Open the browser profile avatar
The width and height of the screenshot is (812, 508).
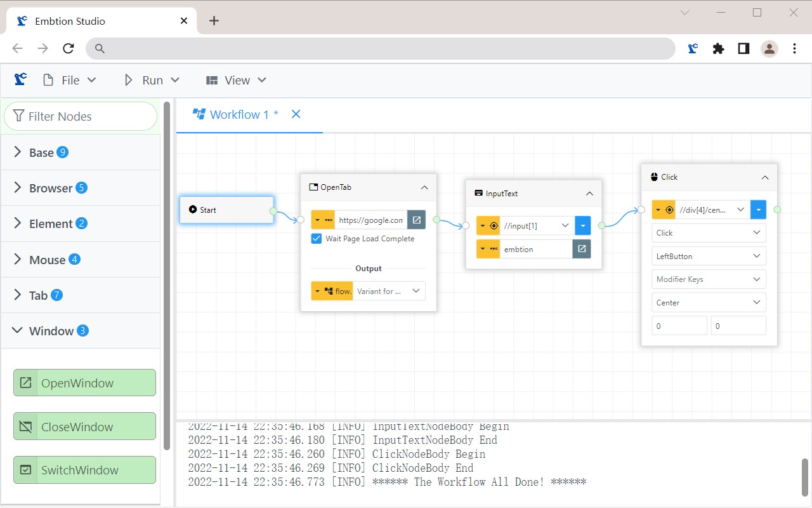point(769,48)
